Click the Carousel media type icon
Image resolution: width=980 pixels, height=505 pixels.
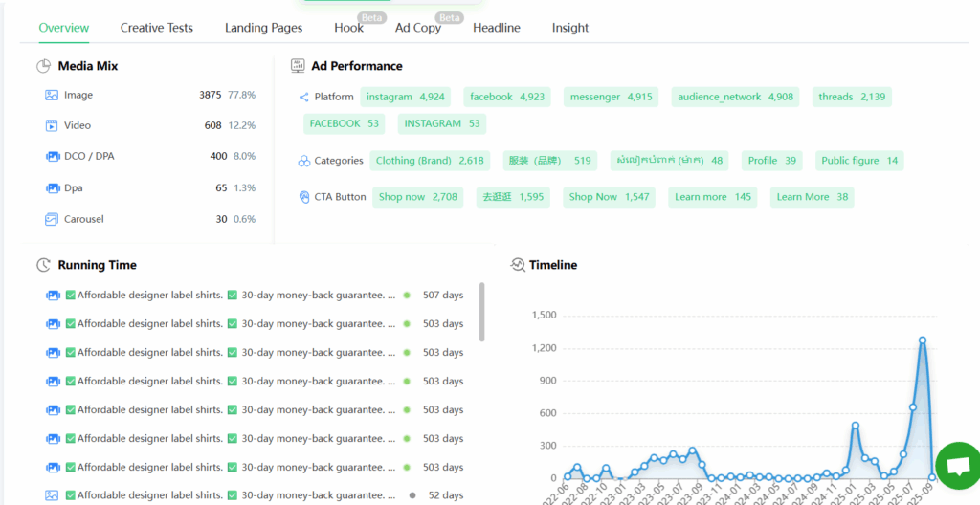52,219
